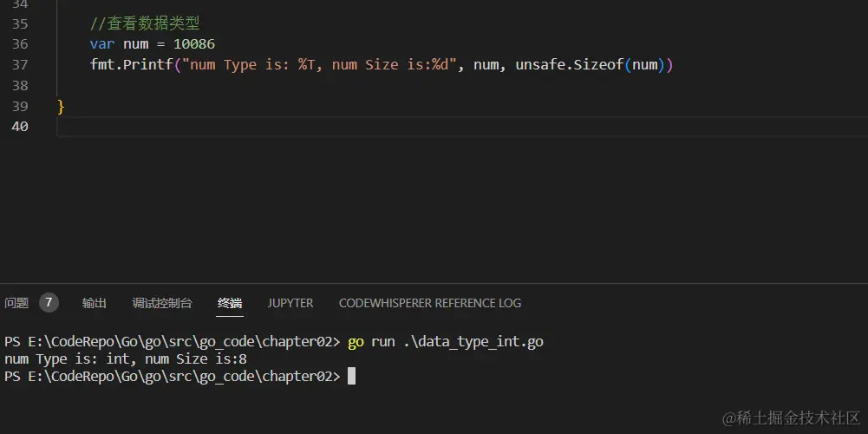Select the 终端 terminal tab
The height and width of the screenshot is (434, 868).
coord(230,303)
